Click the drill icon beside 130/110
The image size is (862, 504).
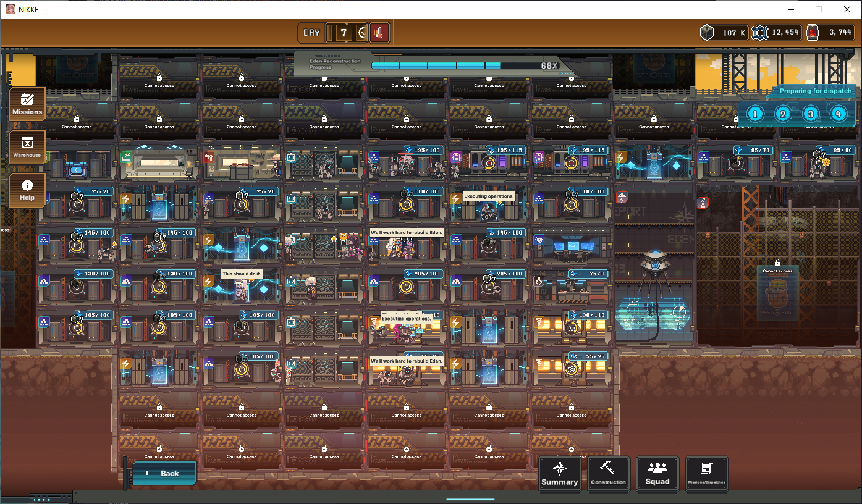click(539, 322)
